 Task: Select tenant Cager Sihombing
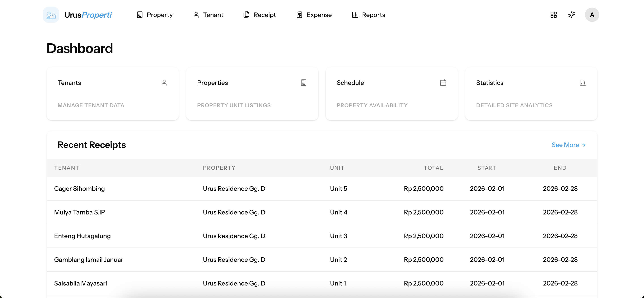(79, 189)
